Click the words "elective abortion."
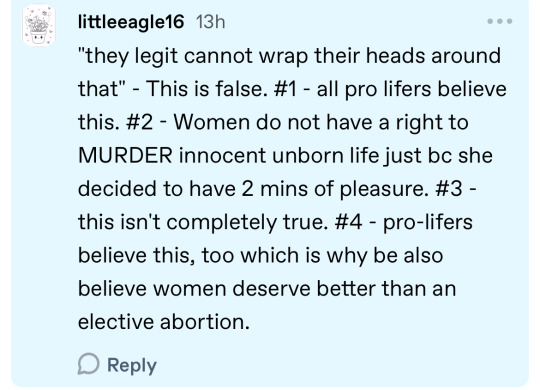The height and width of the screenshot is (390, 540). coord(164,322)
